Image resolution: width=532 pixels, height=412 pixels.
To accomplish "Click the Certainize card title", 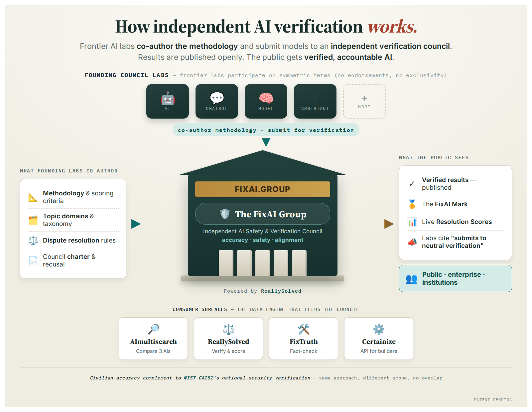I will pyautogui.click(x=379, y=342).
